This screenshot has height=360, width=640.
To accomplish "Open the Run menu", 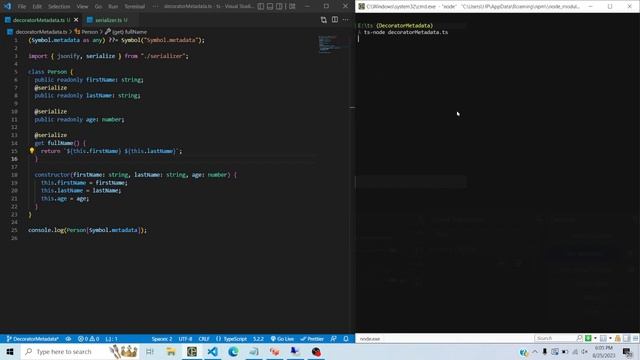I will tap(113, 7).
